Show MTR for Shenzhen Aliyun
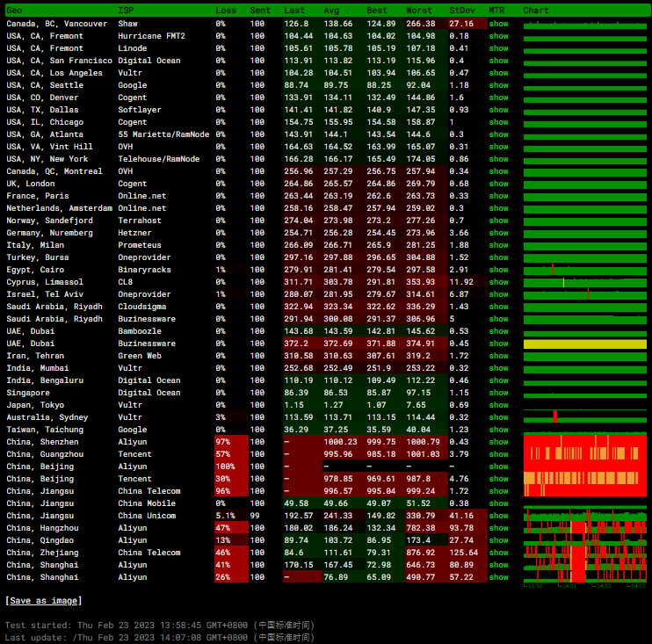652x644 pixels. (498, 442)
